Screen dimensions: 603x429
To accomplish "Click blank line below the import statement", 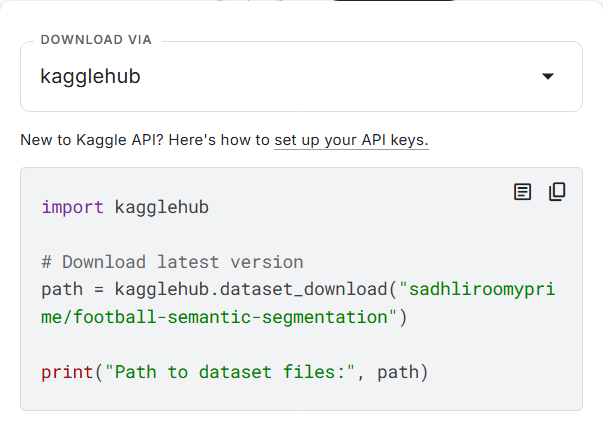I will (200, 235).
